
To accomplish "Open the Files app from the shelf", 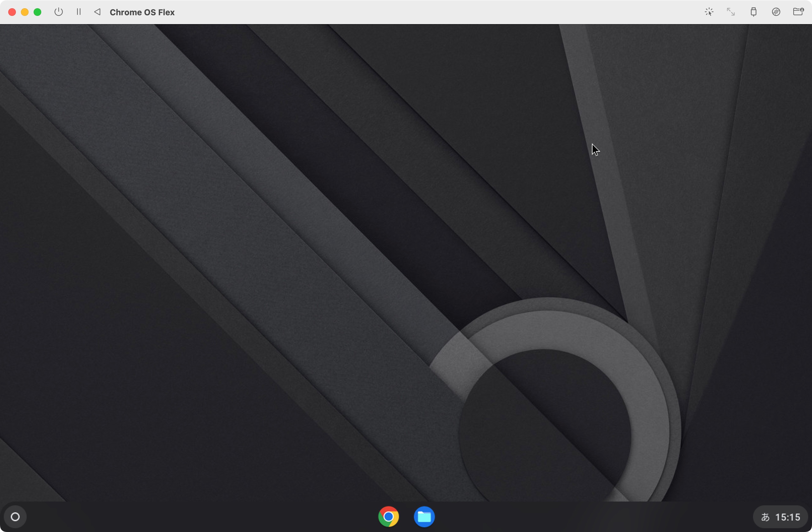I will click(x=424, y=517).
